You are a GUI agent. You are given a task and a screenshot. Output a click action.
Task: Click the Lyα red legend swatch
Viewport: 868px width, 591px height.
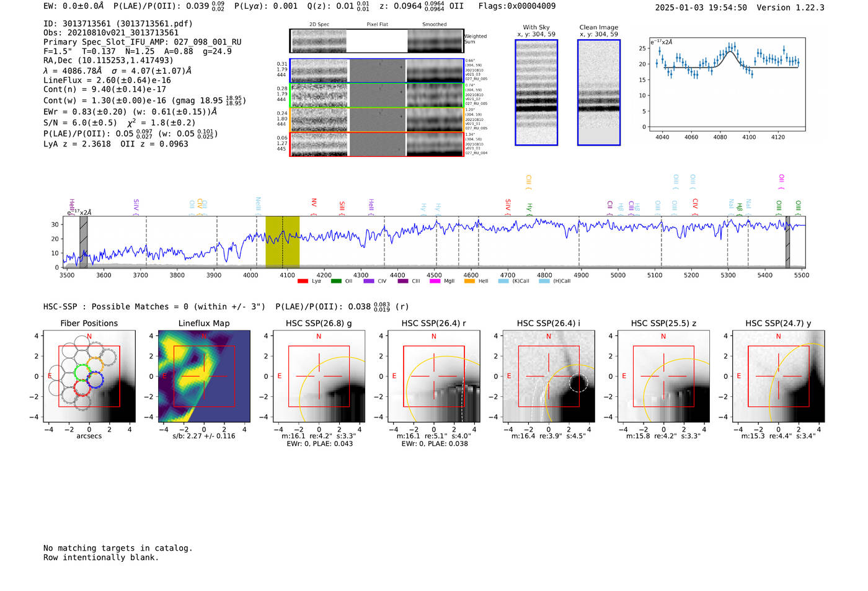[x=303, y=281]
